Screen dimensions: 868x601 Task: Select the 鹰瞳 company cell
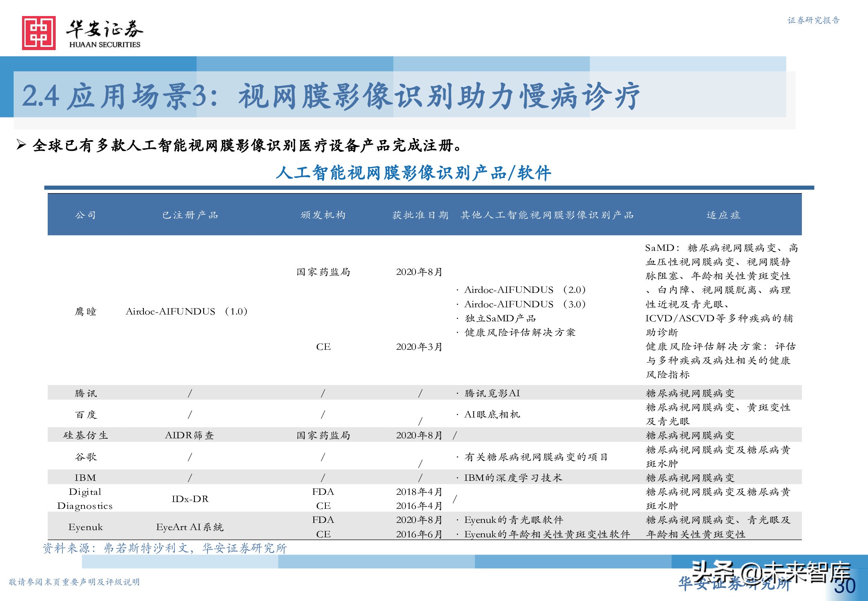point(86,311)
